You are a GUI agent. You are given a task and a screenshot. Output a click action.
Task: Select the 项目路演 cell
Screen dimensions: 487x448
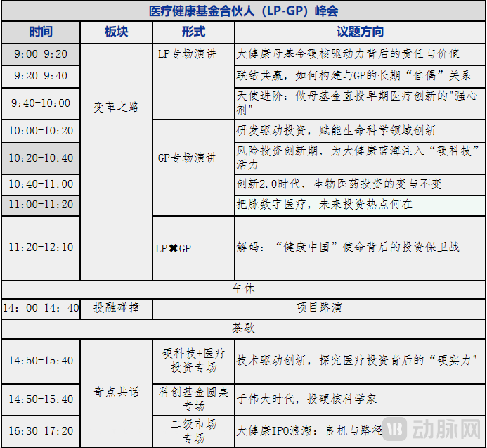coord(319,308)
